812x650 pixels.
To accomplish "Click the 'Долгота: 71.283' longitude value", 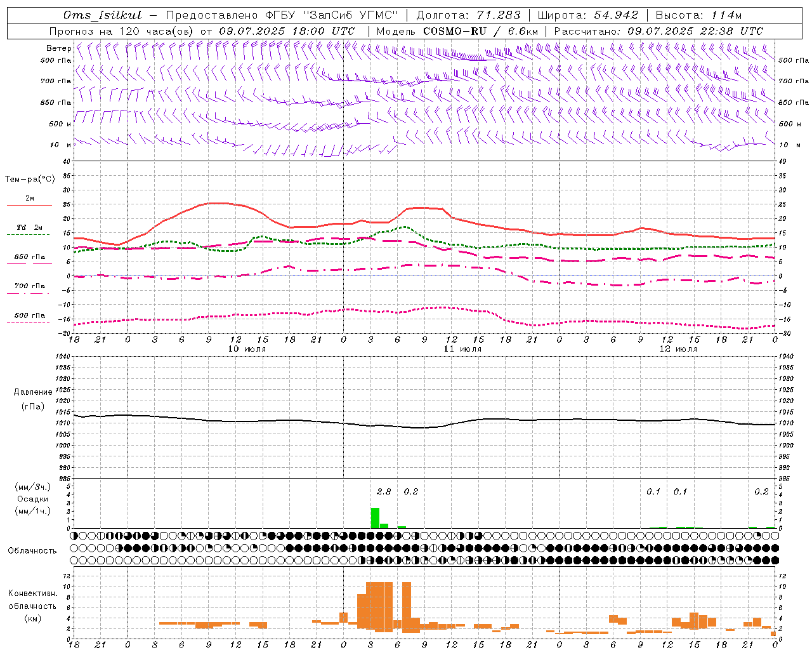I will 468,15.
